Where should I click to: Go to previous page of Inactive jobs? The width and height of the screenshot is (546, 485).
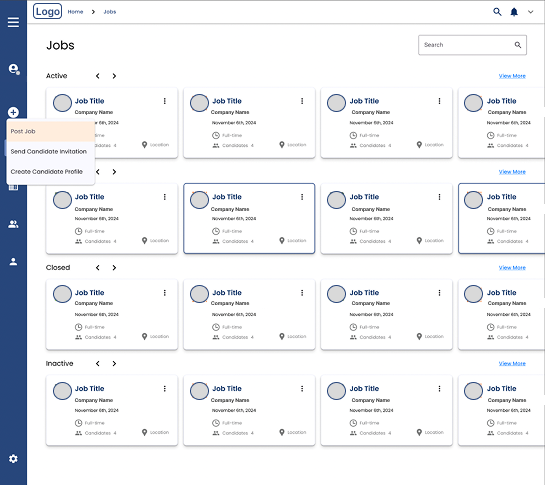click(x=98, y=363)
